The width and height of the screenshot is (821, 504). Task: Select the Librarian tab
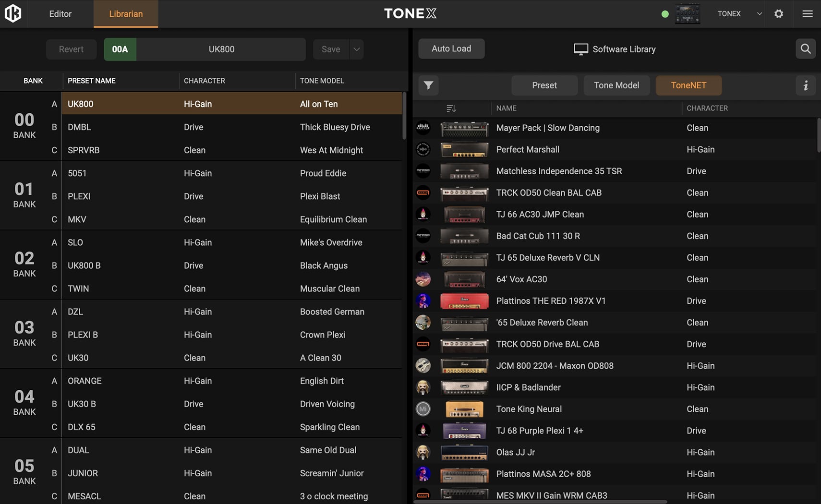tap(126, 14)
